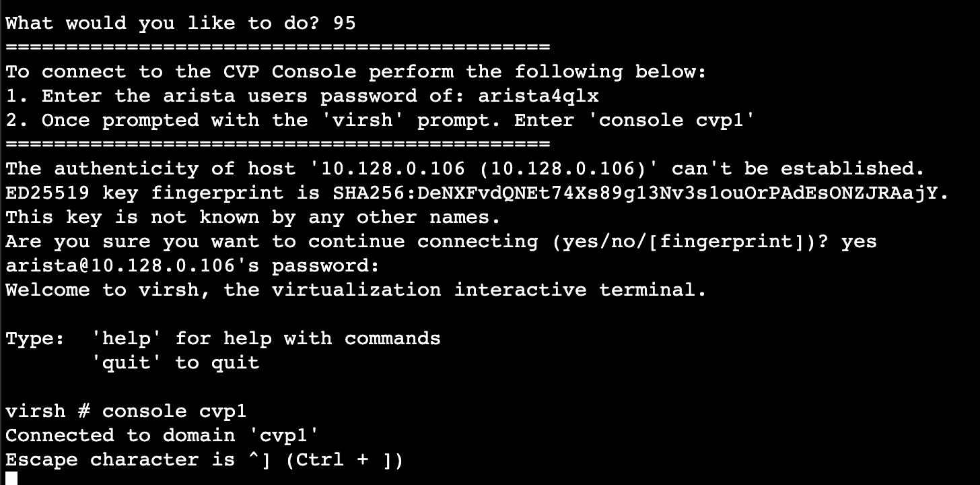Viewport: 980px width, 485px height.
Task: Click the number '95' menu choice
Action: click(x=344, y=24)
